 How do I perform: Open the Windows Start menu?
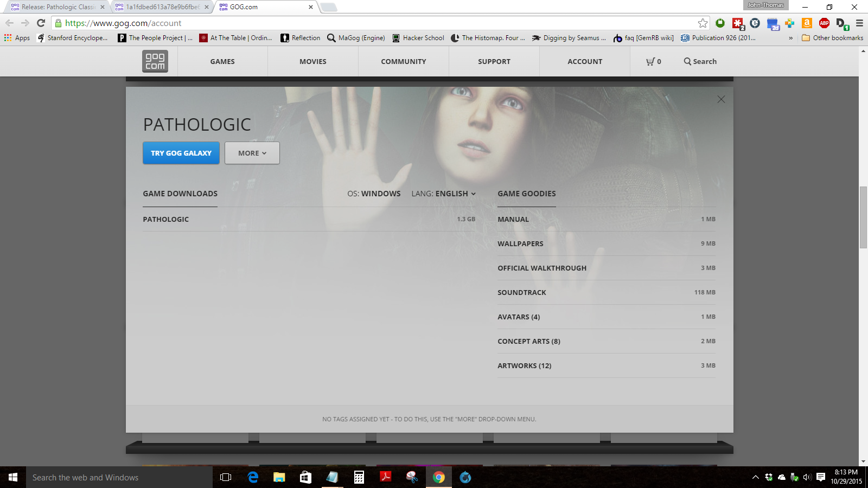[13, 477]
